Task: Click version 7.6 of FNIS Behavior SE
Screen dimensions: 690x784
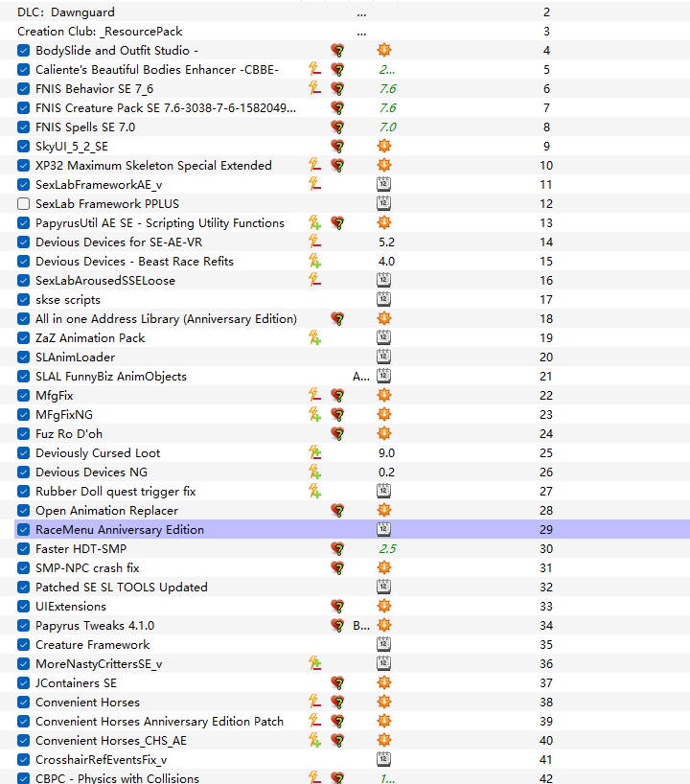Action: 387,88
